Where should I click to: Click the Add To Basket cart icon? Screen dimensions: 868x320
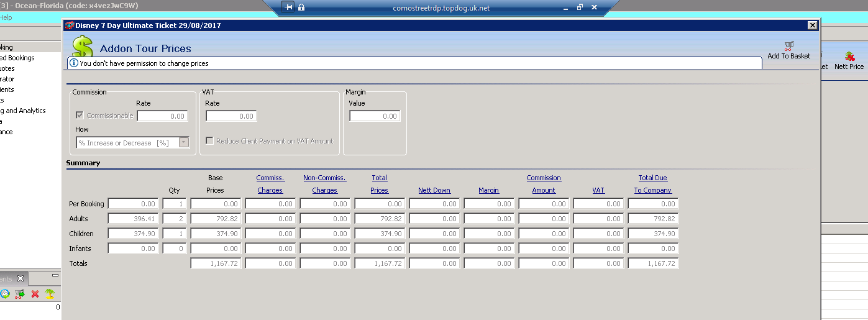click(x=788, y=45)
